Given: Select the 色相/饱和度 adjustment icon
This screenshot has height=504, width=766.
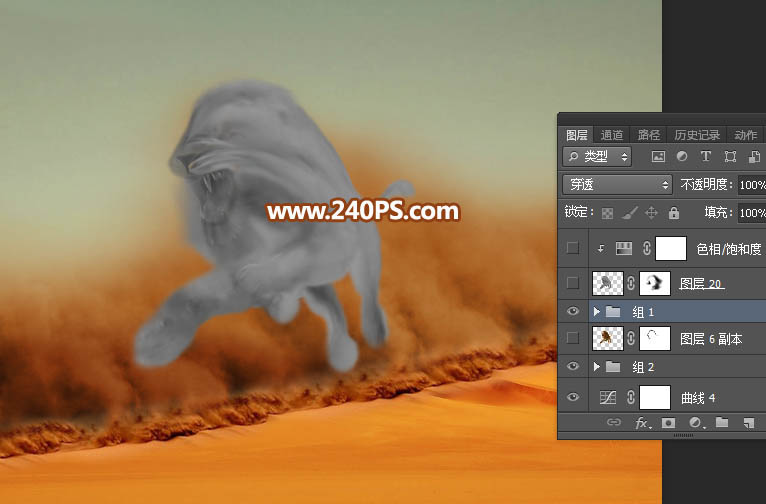Looking at the screenshot, I should (624, 249).
